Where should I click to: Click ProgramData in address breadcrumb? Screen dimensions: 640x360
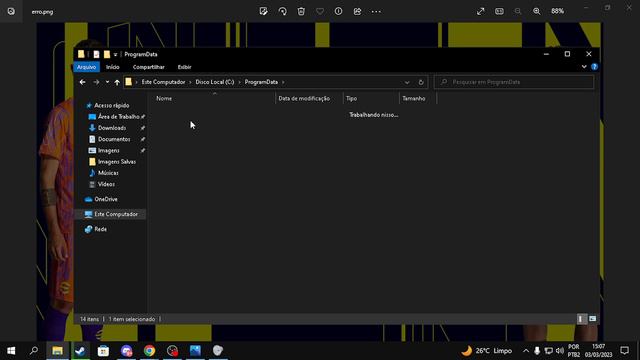[261, 82]
